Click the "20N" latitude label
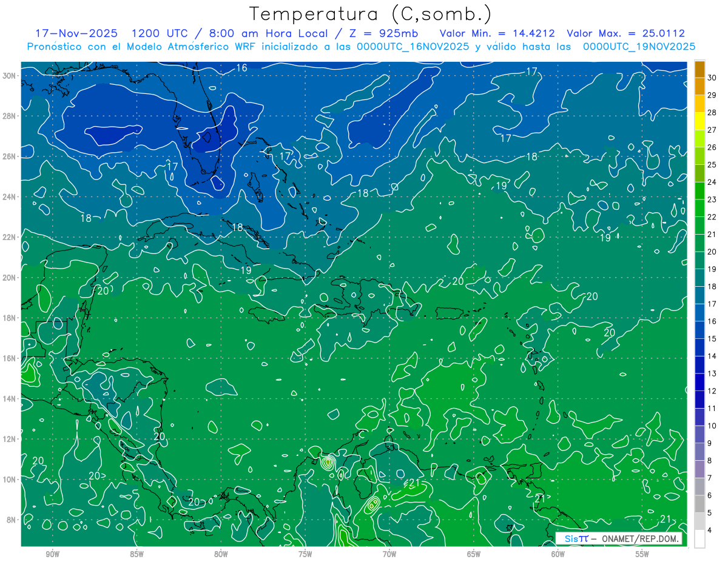Viewport: 728px width, 562px height. coord(10,278)
